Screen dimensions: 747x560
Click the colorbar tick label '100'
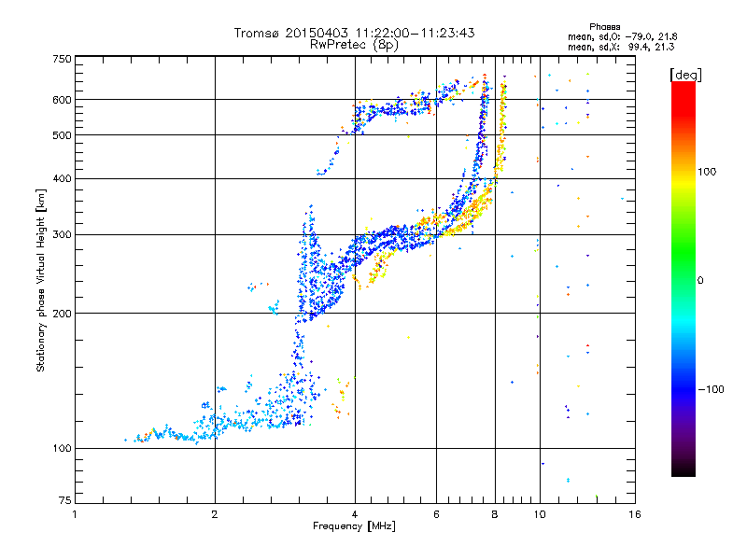707,172
